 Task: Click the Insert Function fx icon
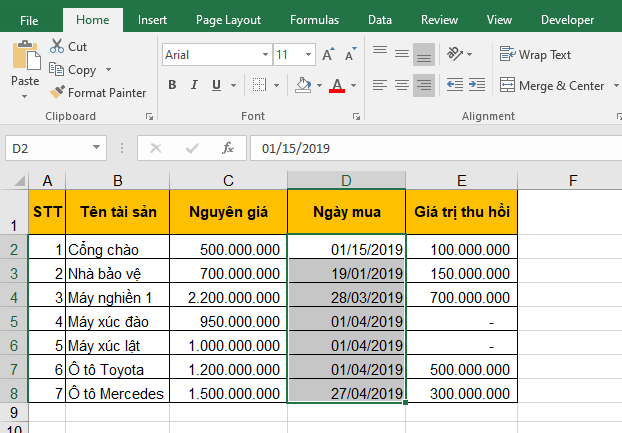click(227, 148)
